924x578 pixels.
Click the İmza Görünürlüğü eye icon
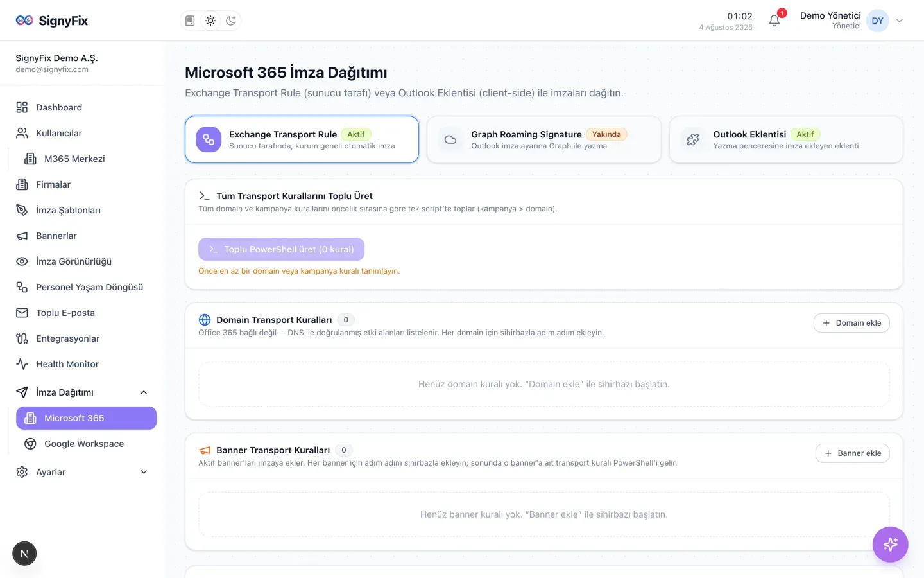click(x=22, y=261)
